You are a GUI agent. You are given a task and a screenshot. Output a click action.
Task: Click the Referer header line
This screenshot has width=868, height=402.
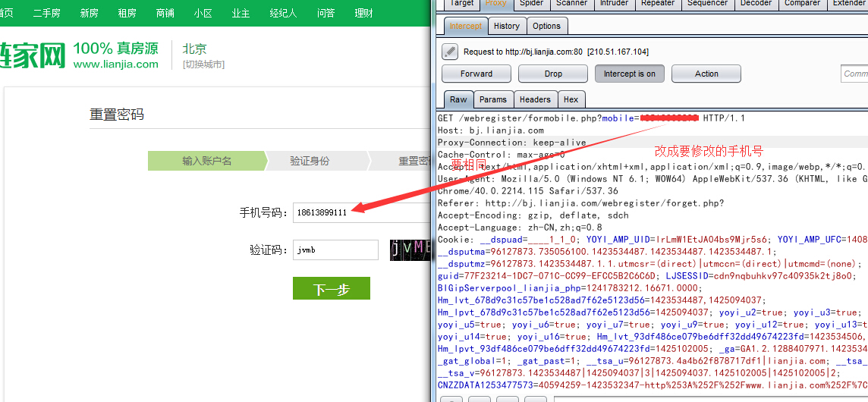point(580,203)
